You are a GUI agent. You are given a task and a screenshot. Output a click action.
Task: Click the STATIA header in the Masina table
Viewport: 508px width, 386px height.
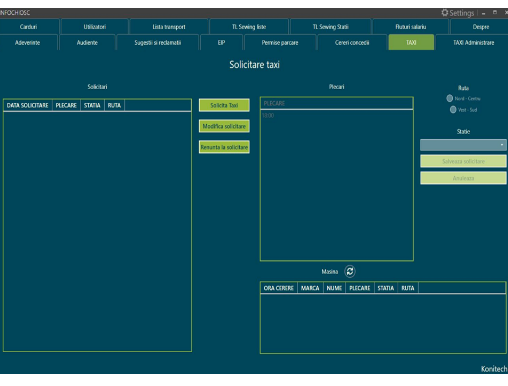(386, 288)
